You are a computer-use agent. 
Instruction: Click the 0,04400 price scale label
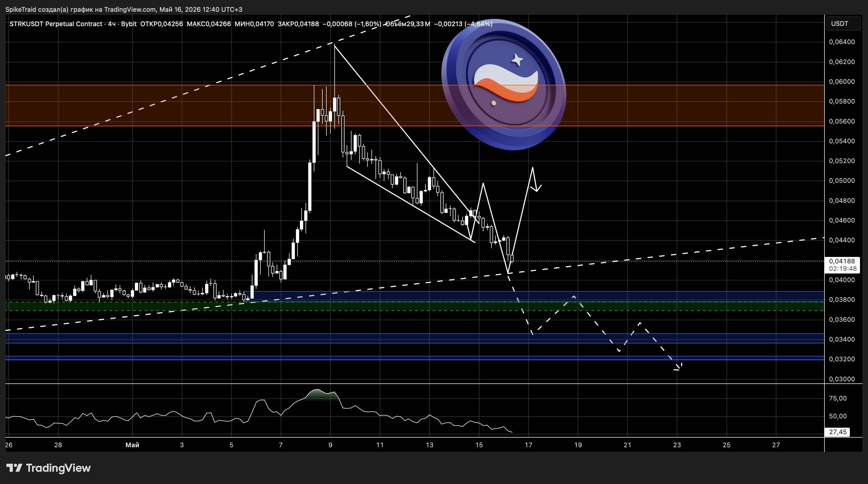842,240
